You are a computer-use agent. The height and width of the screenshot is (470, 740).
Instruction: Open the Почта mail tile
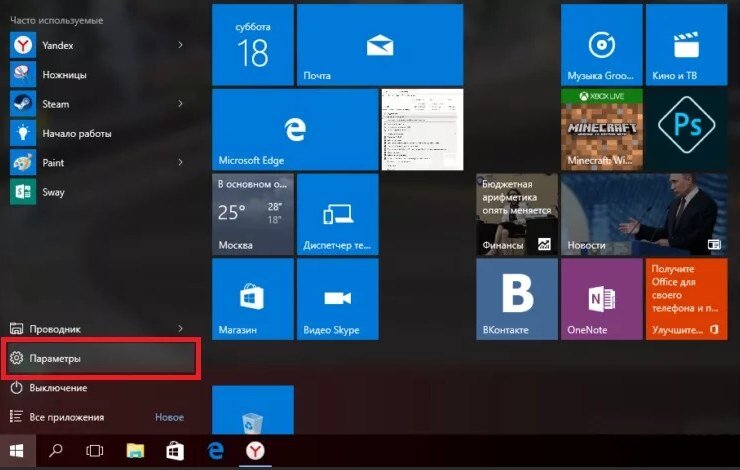(x=380, y=45)
